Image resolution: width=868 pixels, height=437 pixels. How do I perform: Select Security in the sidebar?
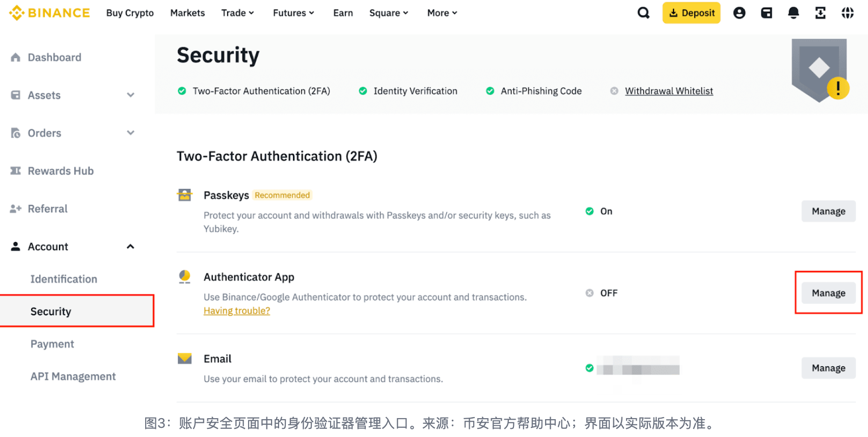(x=77, y=311)
